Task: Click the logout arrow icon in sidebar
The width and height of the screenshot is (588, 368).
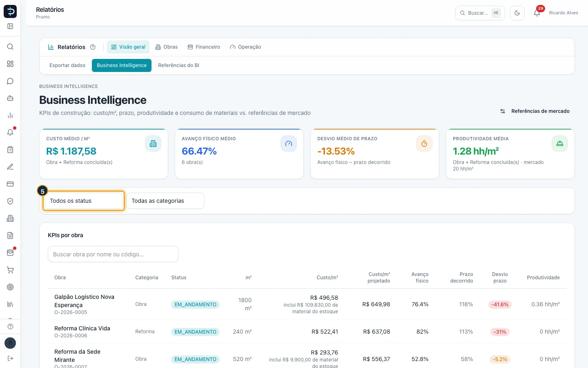Action: tap(10, 359)
